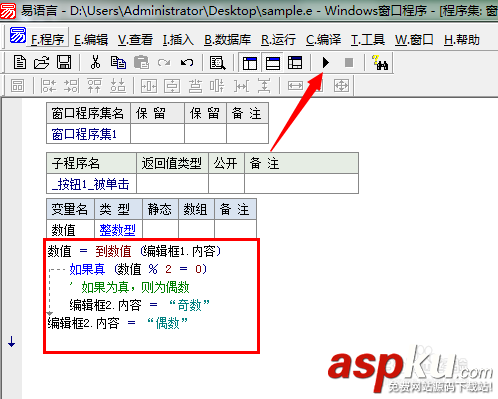Viewport: 498px width, 399px height.
Task: Select the 窗口程序集1 name cell
Action: (x=88, y=134)
